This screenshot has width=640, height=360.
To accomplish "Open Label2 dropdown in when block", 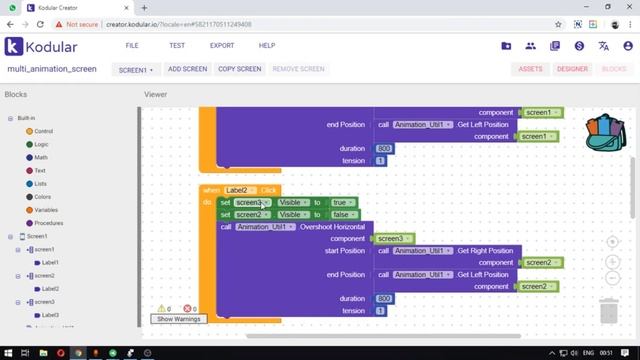I will click(x=240, y=190).
